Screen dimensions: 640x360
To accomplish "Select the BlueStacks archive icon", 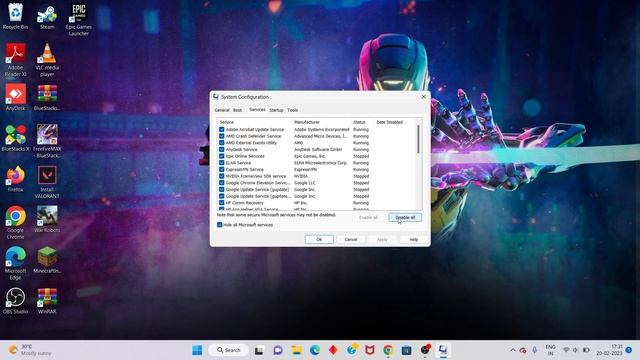I will click(47, 97).
